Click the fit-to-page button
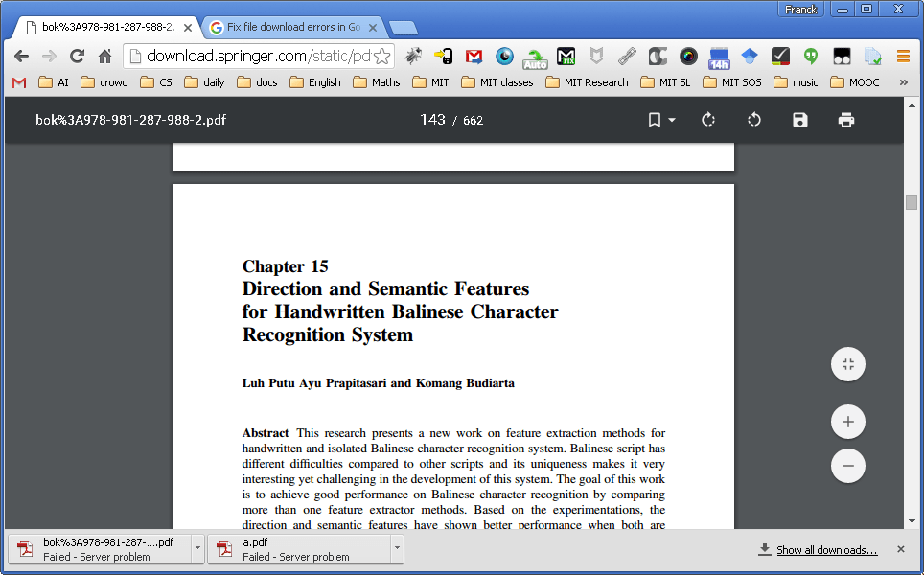 [x=848, y=364]
